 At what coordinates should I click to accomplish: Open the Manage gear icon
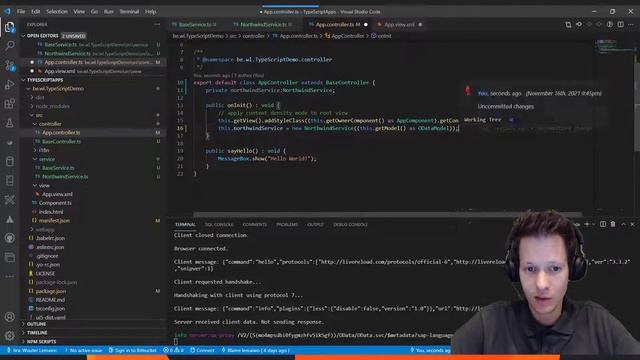point(9,336)
